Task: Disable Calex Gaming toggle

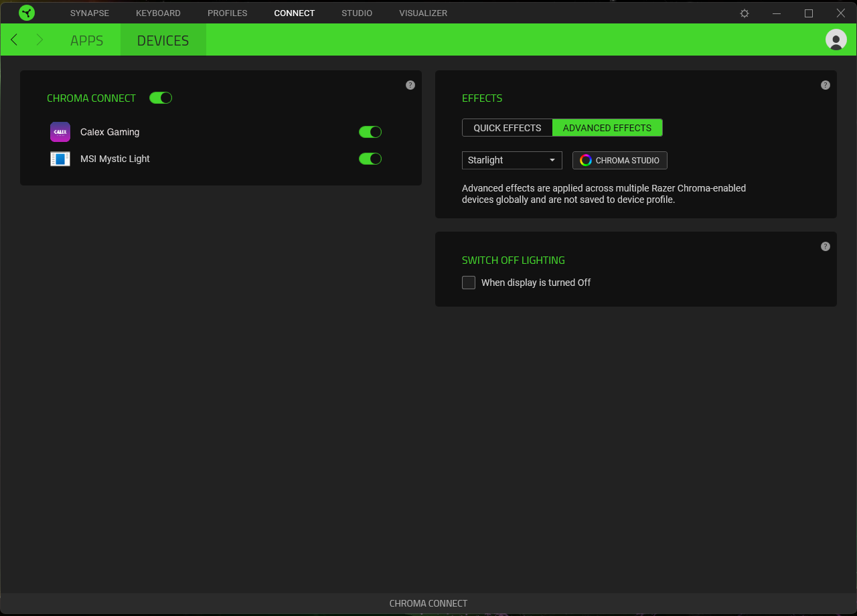Action: pyautogui.click(x=370, y=132)
